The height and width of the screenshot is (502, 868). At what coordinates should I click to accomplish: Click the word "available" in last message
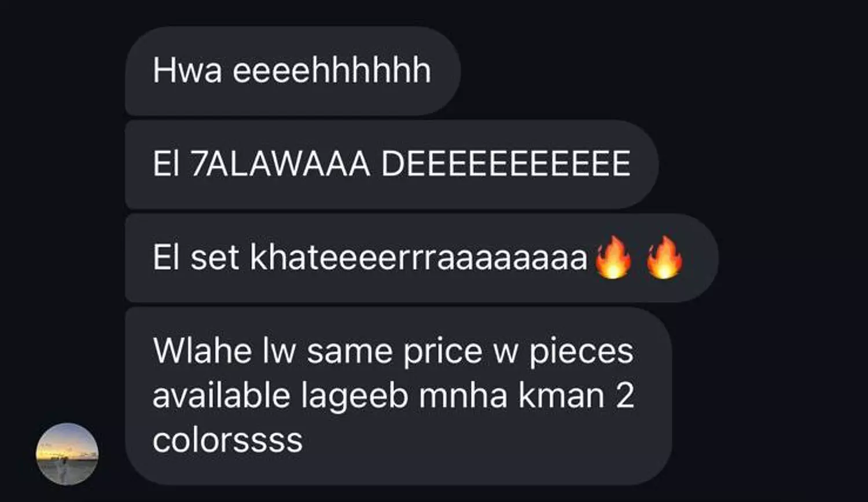click(x=221, y=395)
